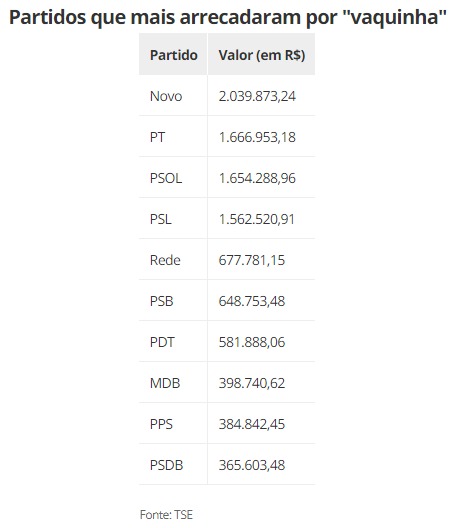
Task: Click the Partido column header
Action: pos(173,55)
